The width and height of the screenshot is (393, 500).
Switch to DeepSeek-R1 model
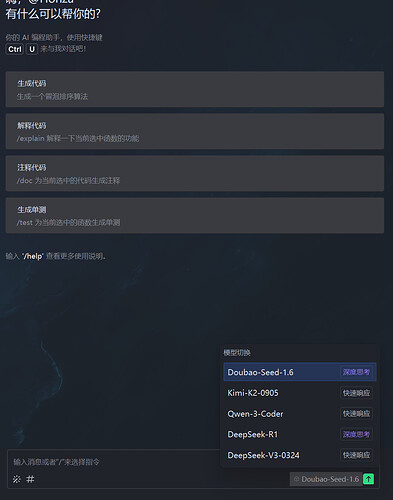[300, 434]
